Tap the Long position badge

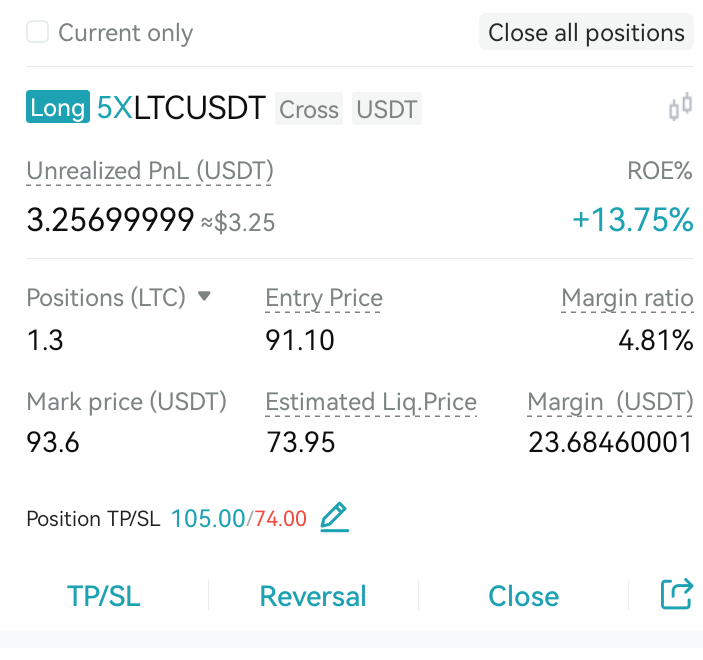tap(58, 107)
